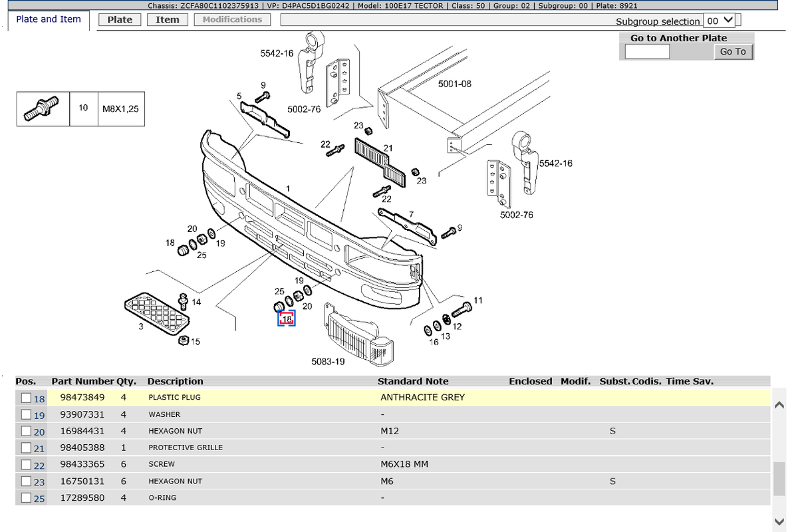
Task: Click part number 16750131
Action: point(82,481)
